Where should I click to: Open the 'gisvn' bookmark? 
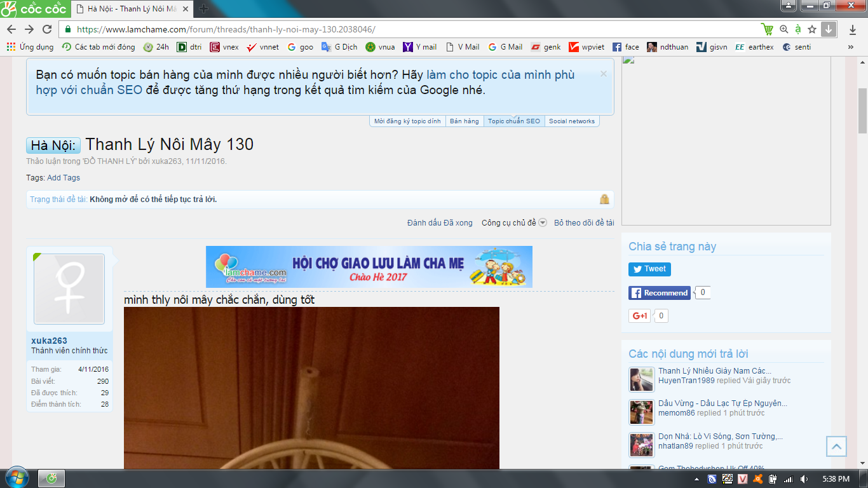point(712,47)
